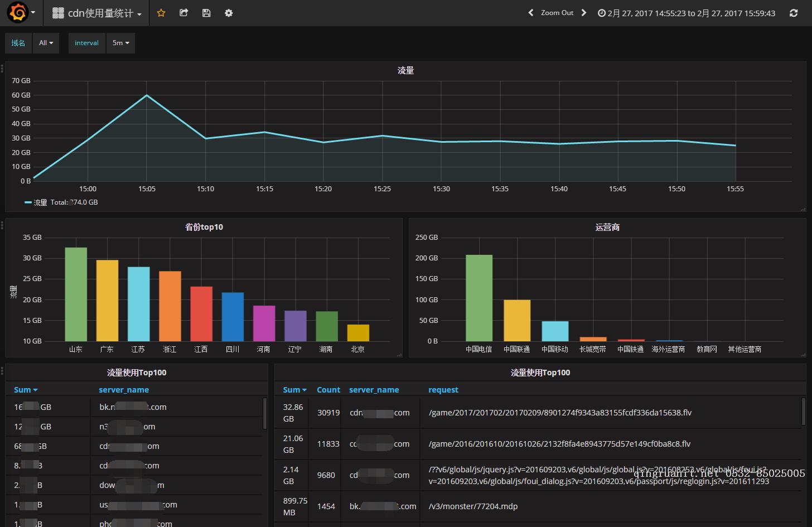Click the 运营商 panel title
The image size is (812, 527).
[x=607, y=227]
